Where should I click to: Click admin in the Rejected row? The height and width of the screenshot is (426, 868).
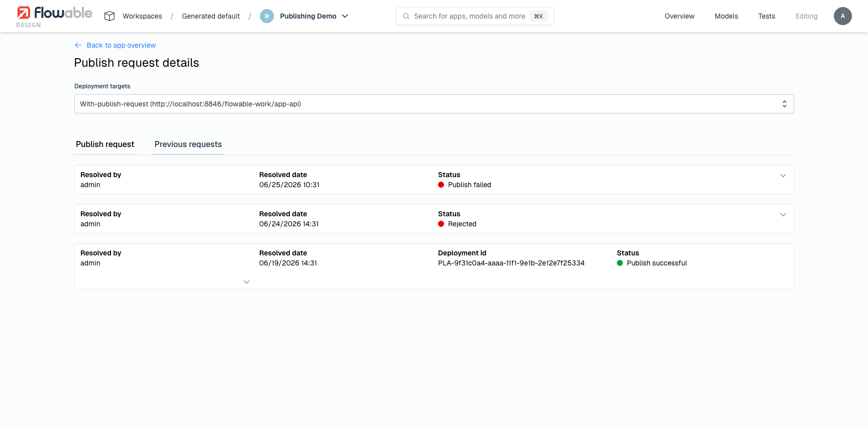(90, 224)
